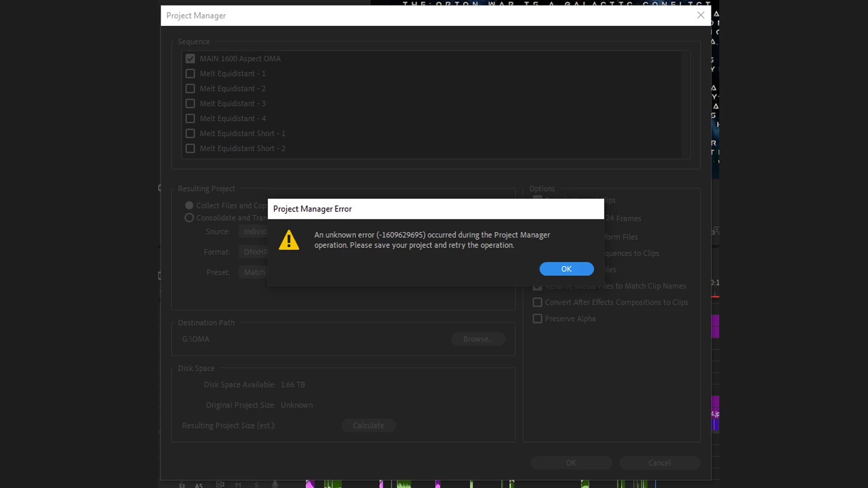The image size is (868, 488).
Task: Click the Mute track M button
Action: coord(238,485)
